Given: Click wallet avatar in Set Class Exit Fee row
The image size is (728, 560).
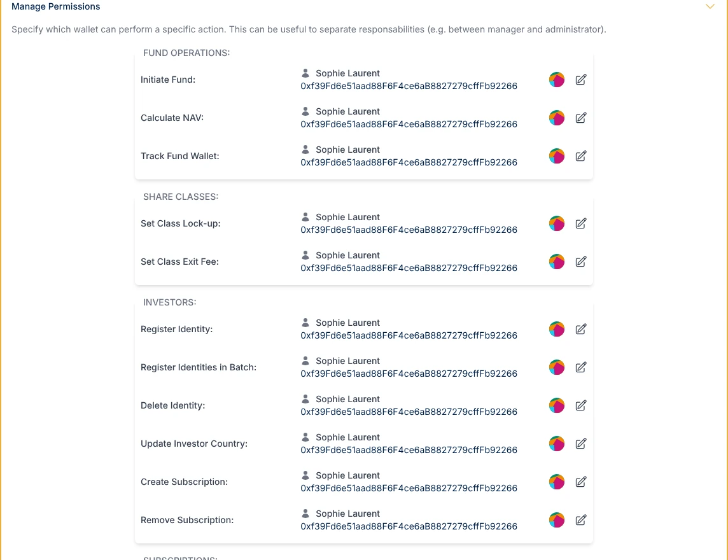Looking at the screenshot, I should (x=557, y=262).
